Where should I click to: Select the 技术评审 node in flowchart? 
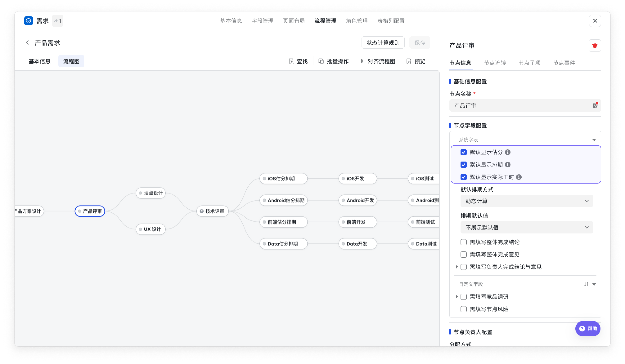(x=212, y=211)
